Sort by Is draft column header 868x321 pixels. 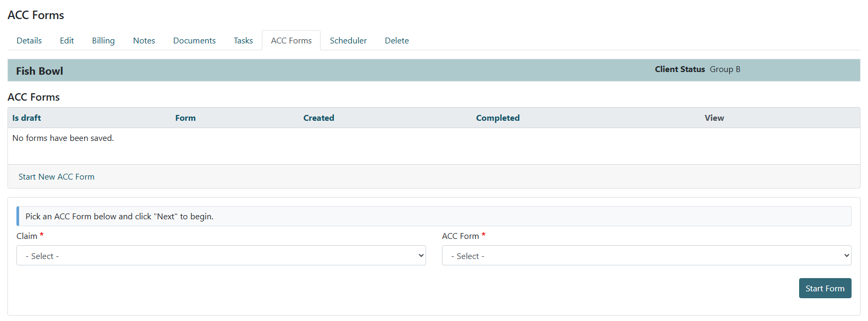click(x=26, y=118)
